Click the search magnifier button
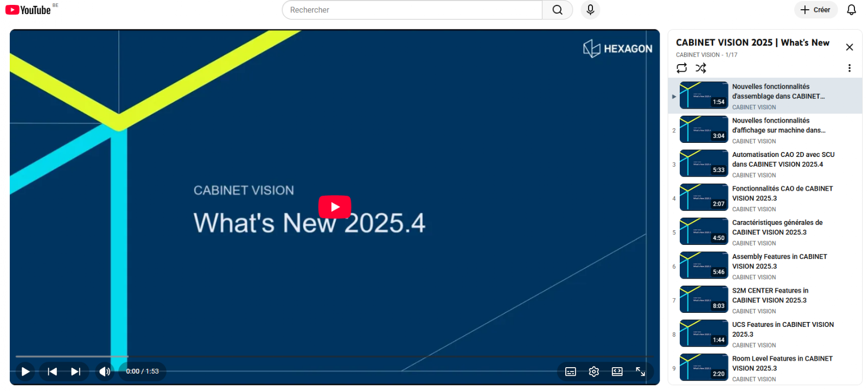Viewport: 868px width, 391px height. click(557, 10)
